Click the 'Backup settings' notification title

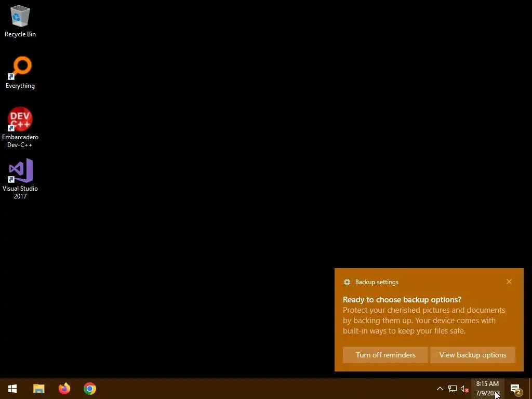coord(377,282)
